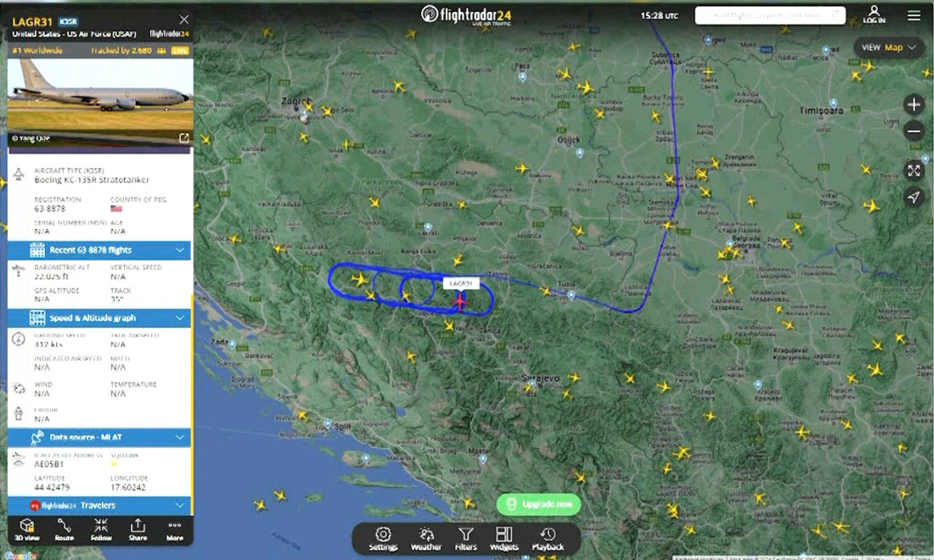Toggle fullscreen map view
The image size is (934, 560).
[914, 171]
